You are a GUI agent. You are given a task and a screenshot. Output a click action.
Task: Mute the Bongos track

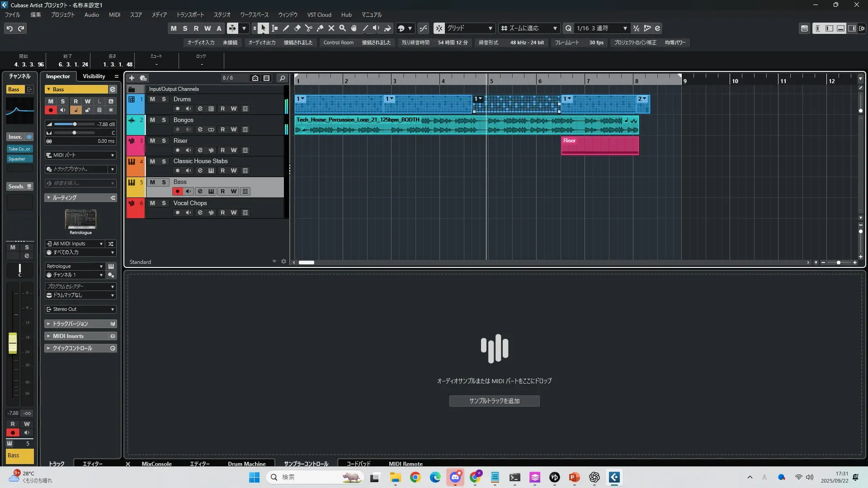click(x=152, y=120)
